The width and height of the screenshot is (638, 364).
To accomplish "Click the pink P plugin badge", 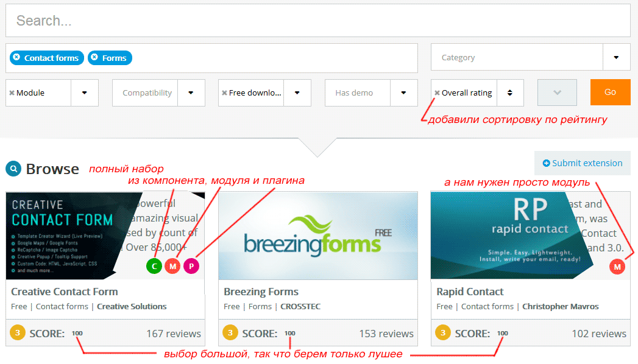I will (x=191, y=266).
